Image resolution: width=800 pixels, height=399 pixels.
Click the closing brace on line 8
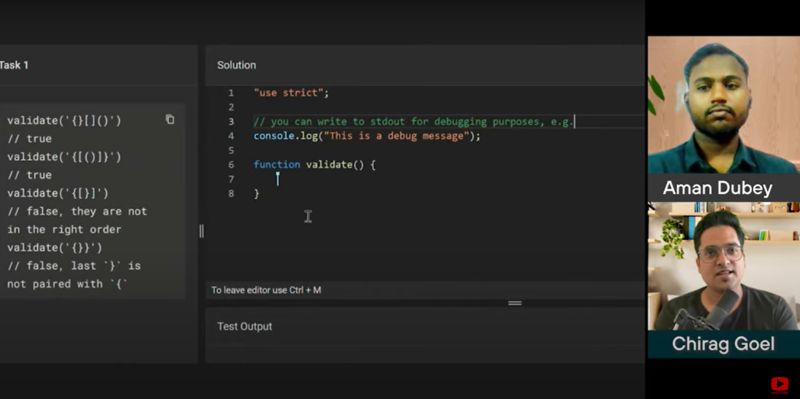tap(257, 193)
